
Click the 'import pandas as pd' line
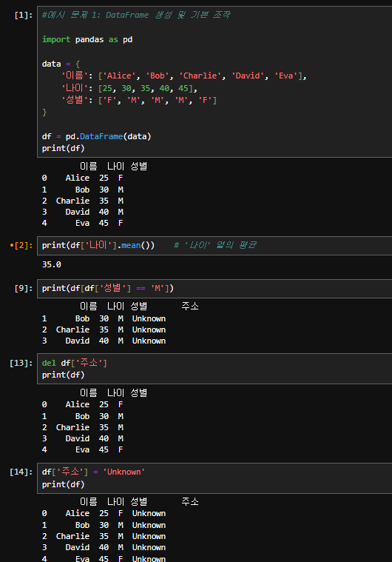87,39
